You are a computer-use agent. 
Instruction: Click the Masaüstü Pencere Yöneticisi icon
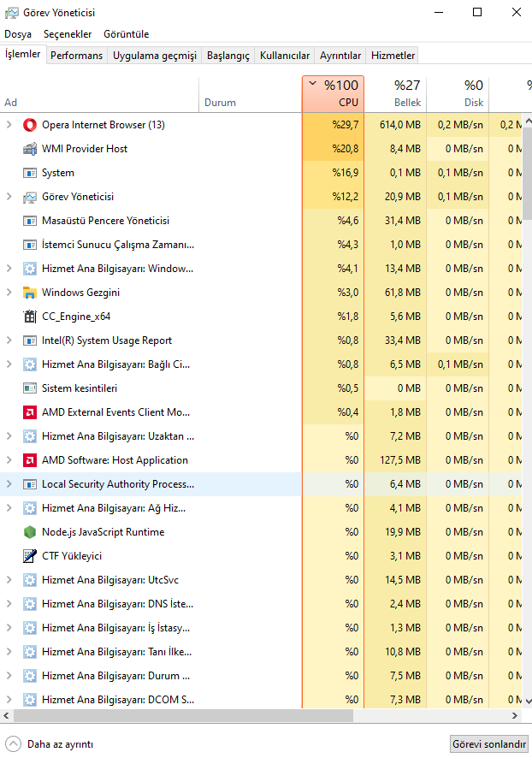click(x=30, y=221)
